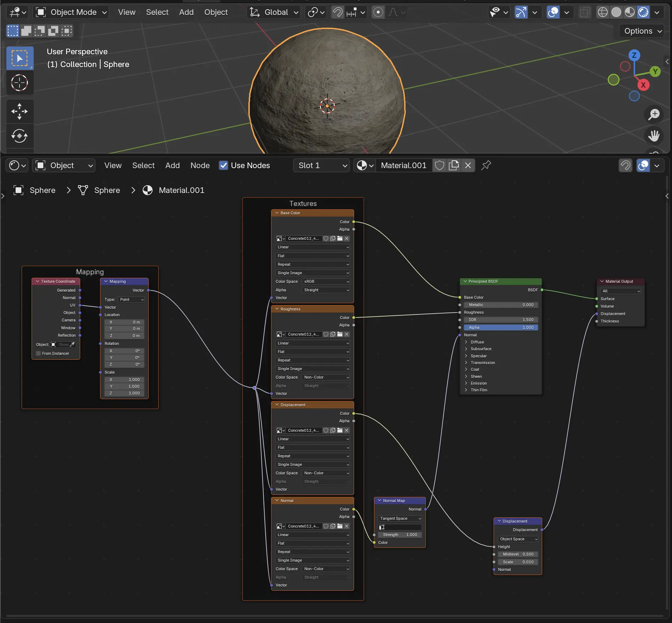
Task: Click the Material.001 breadcrumb
Action: tap(181, 190)
